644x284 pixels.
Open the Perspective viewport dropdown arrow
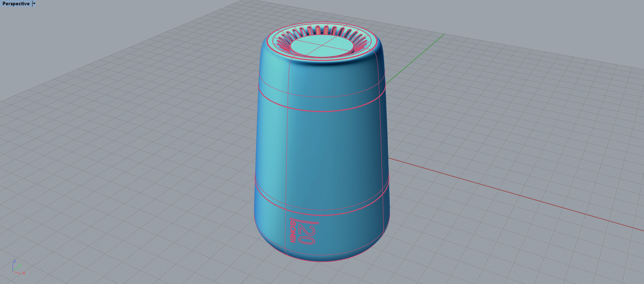tap(34, 3)
